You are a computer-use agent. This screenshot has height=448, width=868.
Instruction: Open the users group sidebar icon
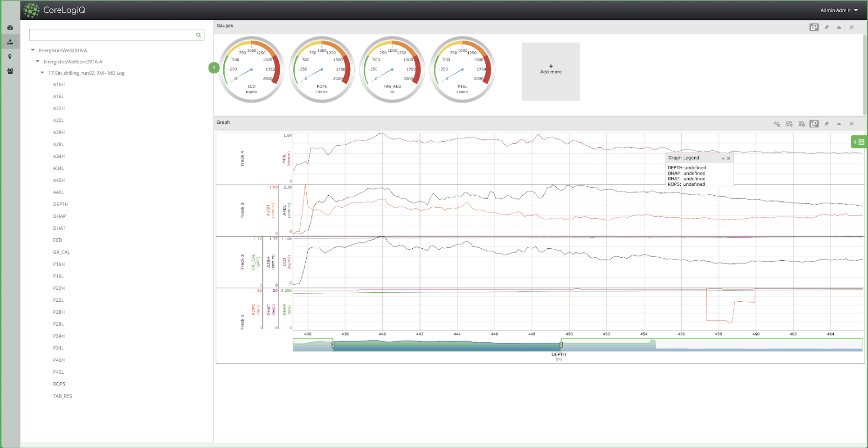[x=10, y=71]
